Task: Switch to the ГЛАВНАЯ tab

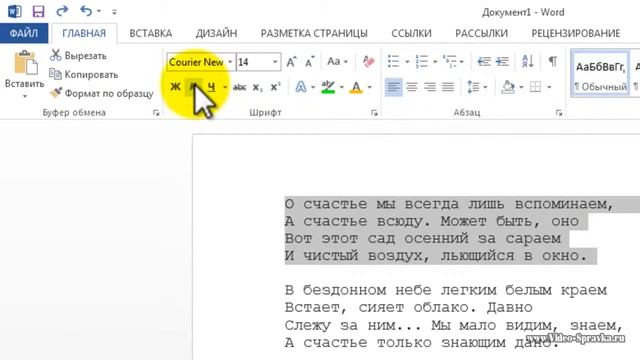Action: [84, 33]
